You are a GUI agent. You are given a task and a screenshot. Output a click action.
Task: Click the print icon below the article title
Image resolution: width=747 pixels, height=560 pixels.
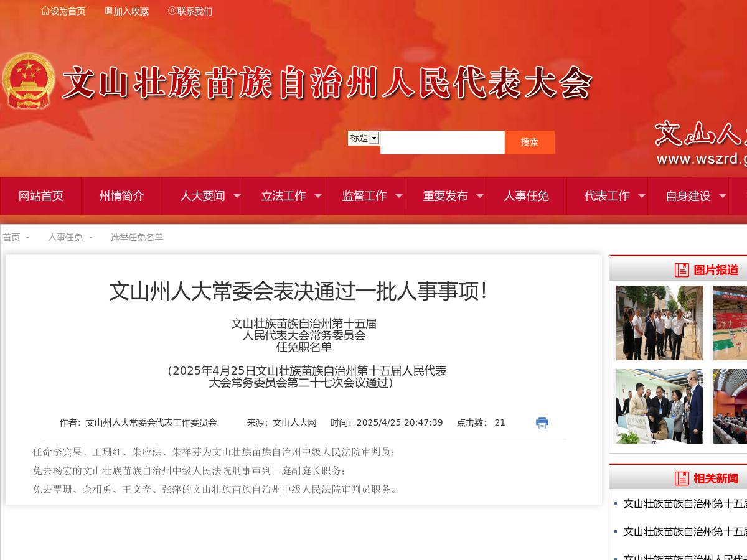tap(542, 422)
